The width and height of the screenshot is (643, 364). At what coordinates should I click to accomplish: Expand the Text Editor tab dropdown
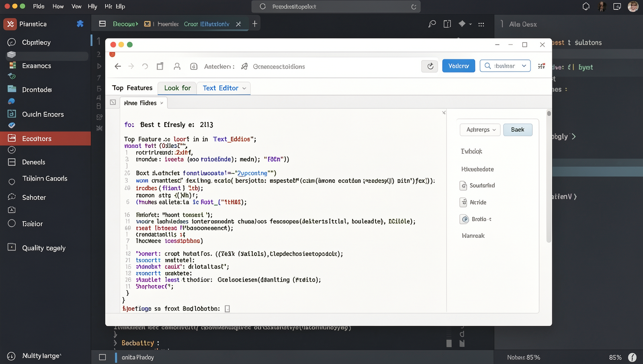(244, 88)
